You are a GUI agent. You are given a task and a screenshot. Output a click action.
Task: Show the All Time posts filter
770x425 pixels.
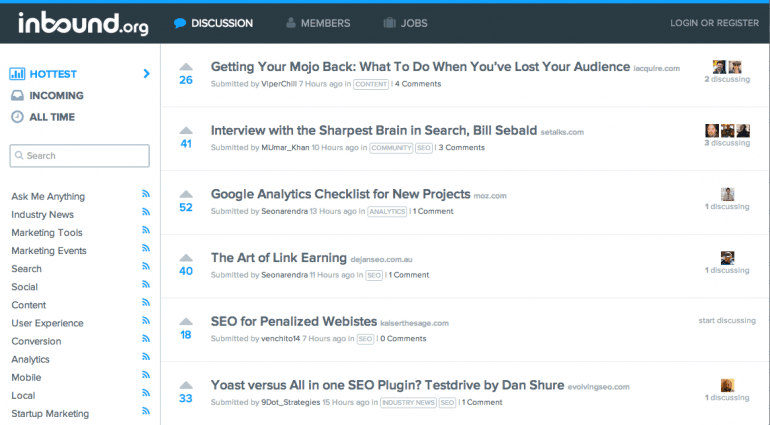click(51, 117)
